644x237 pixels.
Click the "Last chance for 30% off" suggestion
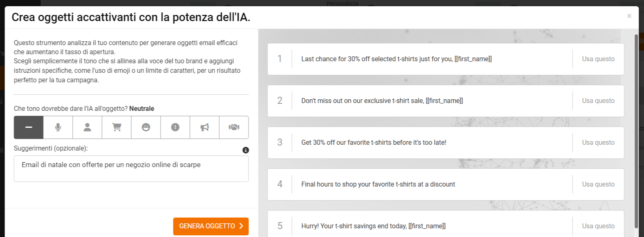coord(396,59)
